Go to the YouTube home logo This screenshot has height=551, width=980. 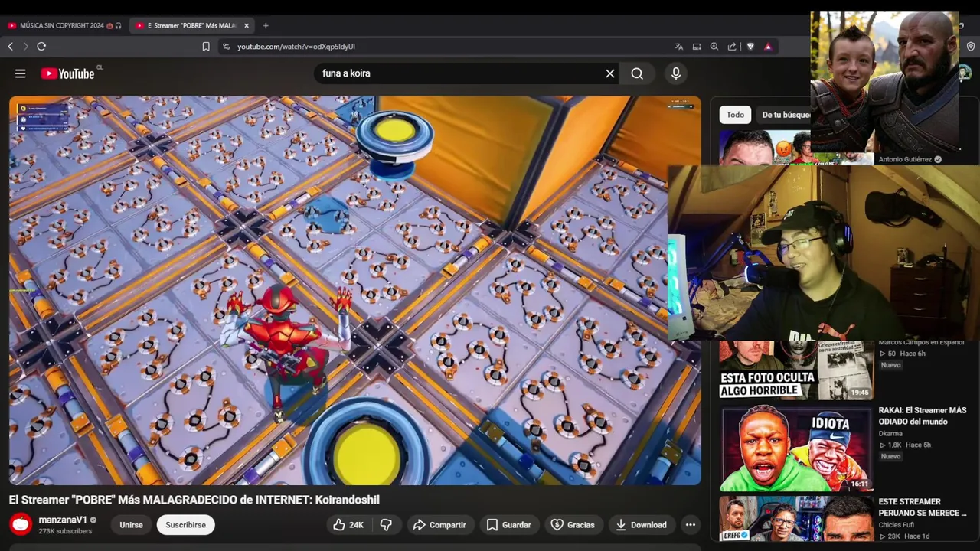coord(68,73)
